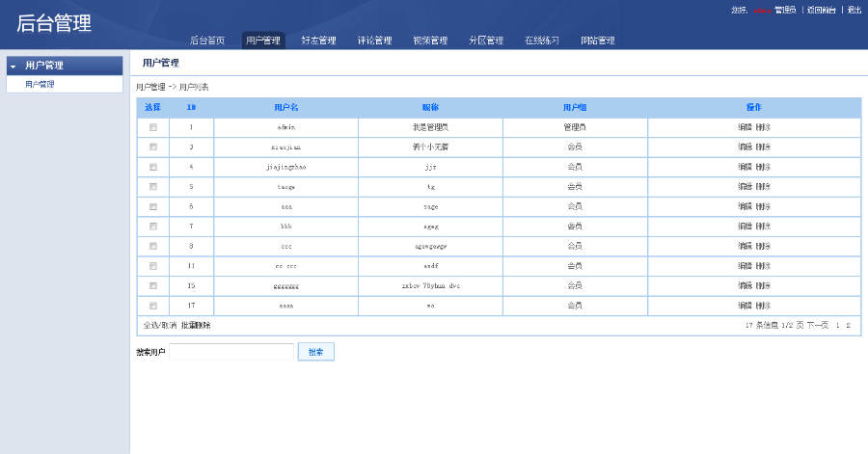The width and height of the screenshot is (868, 454).
Task: Switch to the 评论管理 navigation tab
Action: pyautogui.click(x=375, y=40)
